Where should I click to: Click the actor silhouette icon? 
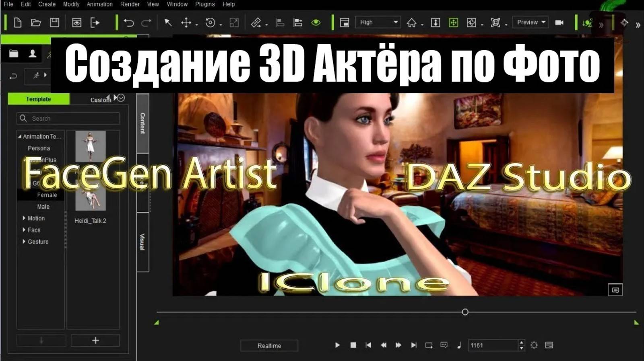pos(33,53)
